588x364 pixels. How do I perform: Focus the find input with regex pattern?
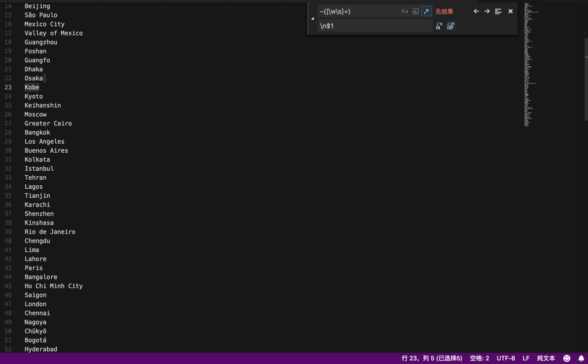(358, 11)
